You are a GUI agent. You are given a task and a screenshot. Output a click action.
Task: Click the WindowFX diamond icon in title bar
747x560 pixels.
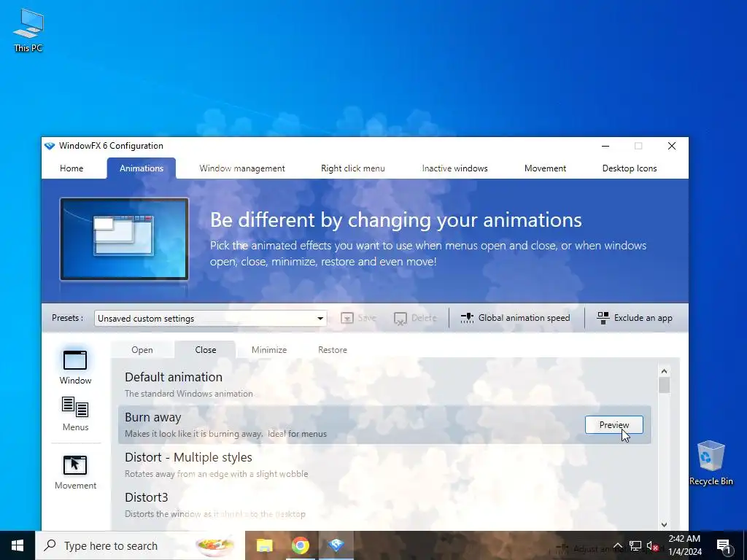[x=50, y=146]
